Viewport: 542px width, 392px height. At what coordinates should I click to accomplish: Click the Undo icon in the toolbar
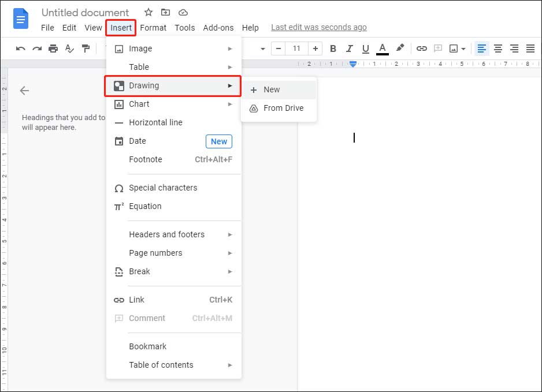coord(20,48)
